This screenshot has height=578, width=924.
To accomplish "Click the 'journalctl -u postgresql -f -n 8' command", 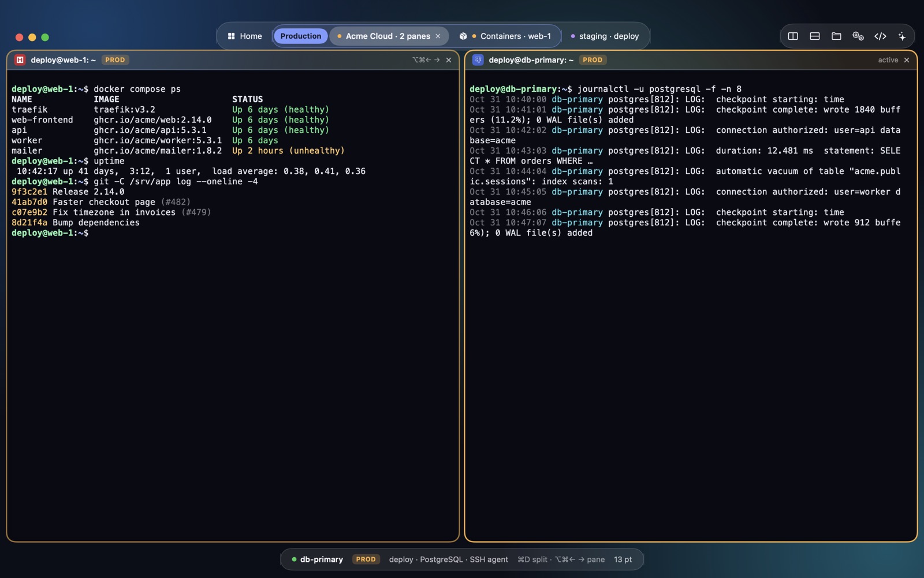I will point(660,89).
